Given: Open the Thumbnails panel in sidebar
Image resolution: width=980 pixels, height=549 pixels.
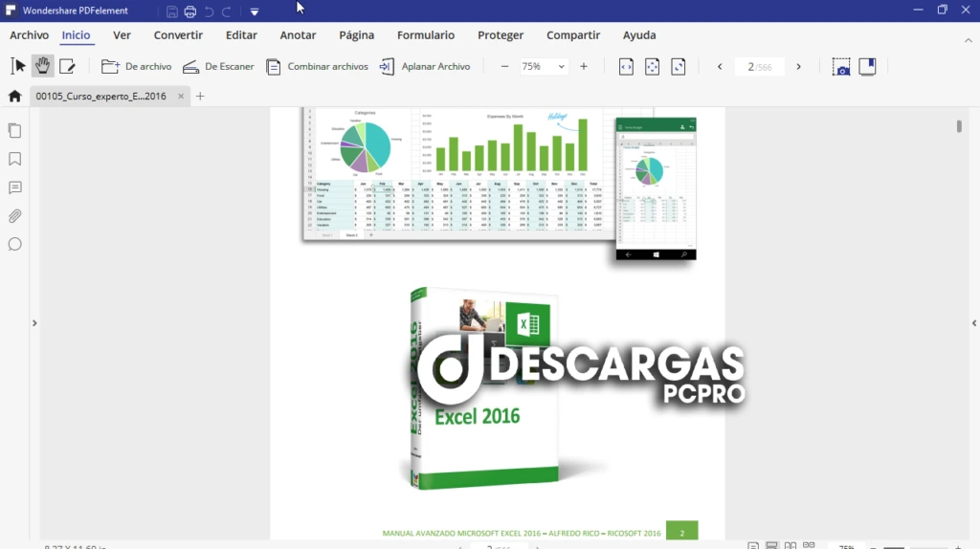Looking at the screenshot, I should pyautogui.click(x=14, y=130).
